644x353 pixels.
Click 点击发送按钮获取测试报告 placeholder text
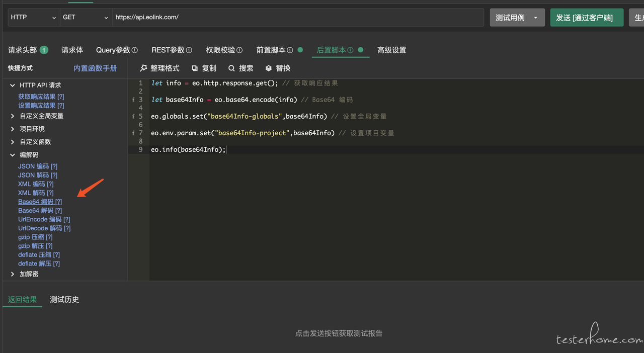(339, 333)
